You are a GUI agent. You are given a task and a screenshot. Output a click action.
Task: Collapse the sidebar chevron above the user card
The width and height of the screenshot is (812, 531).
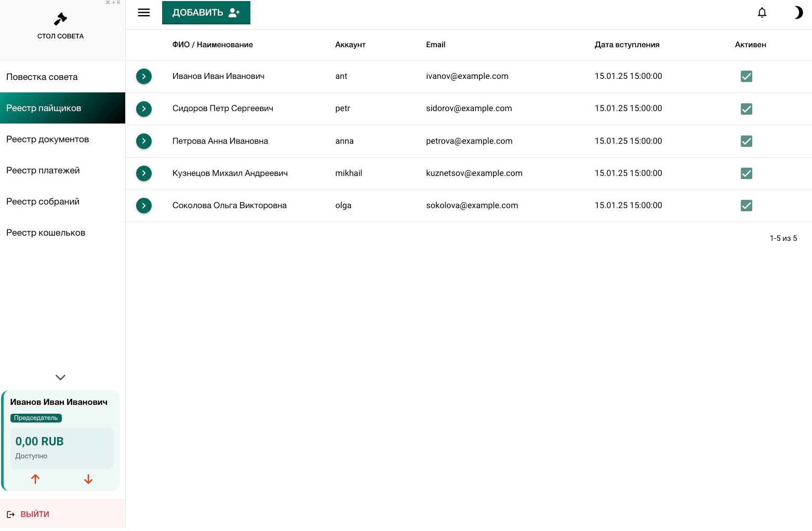coord(60,377)
